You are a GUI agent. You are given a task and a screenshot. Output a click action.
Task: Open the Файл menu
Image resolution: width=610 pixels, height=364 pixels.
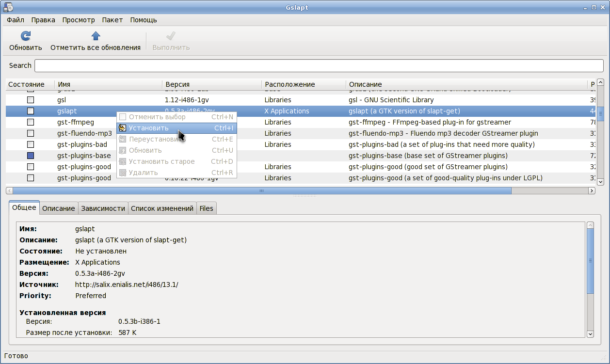click(x=16, y=20)
